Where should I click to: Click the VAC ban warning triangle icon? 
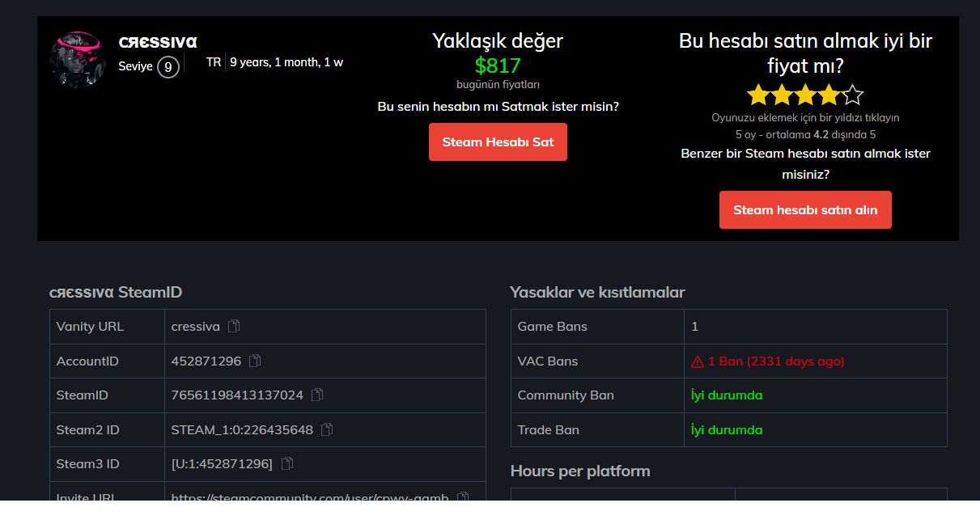(x=698, y=361)
